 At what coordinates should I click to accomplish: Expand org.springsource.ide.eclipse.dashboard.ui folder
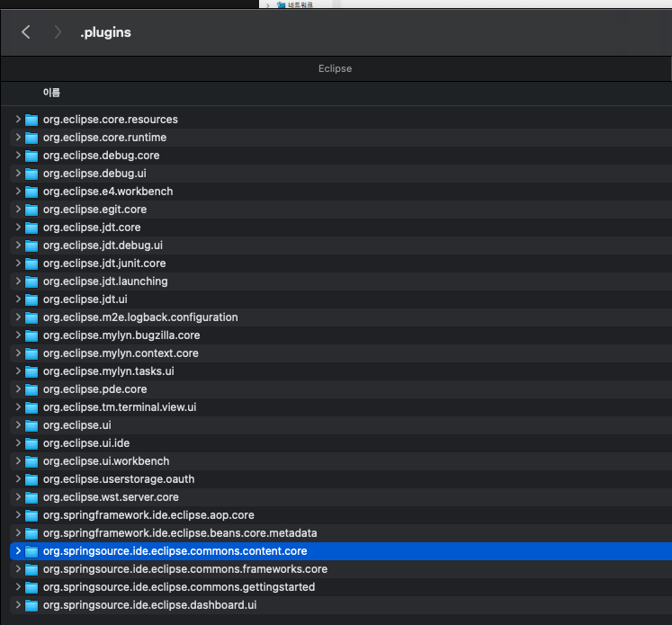pos(18,605)
